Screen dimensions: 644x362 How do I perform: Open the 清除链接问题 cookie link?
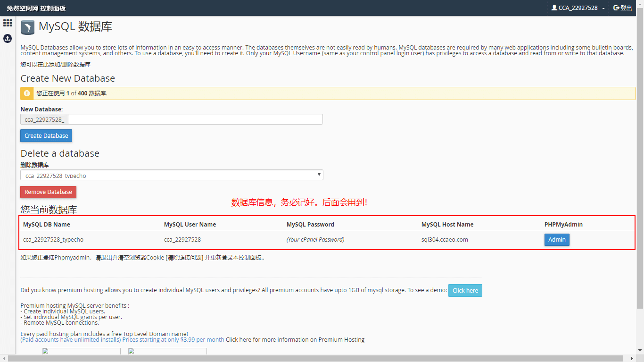click(x=184, y=258)
